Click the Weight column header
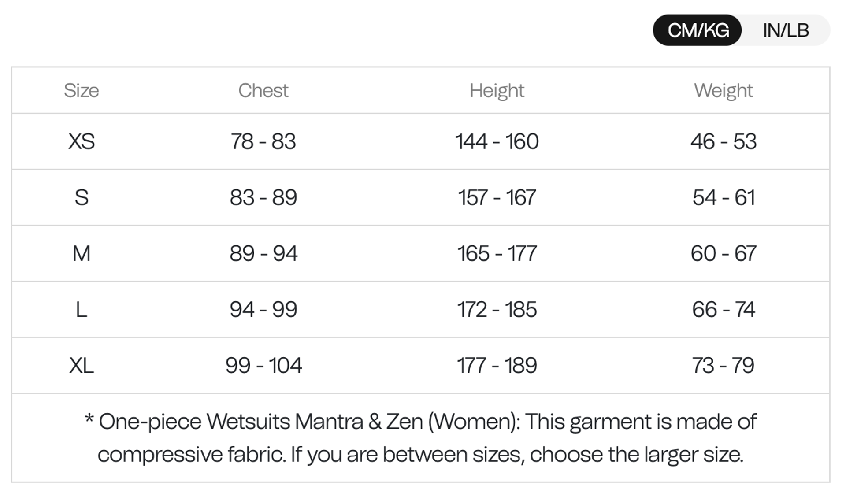 724,91
